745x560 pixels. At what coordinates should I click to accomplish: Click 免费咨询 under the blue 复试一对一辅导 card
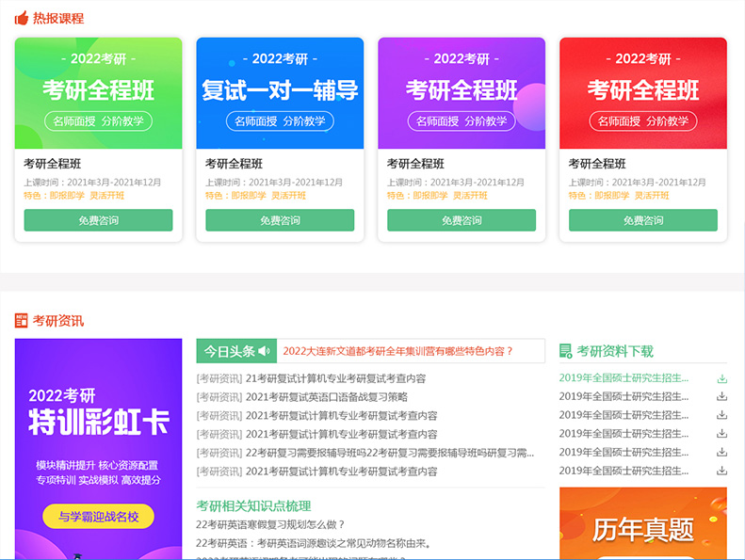(280, 220)
